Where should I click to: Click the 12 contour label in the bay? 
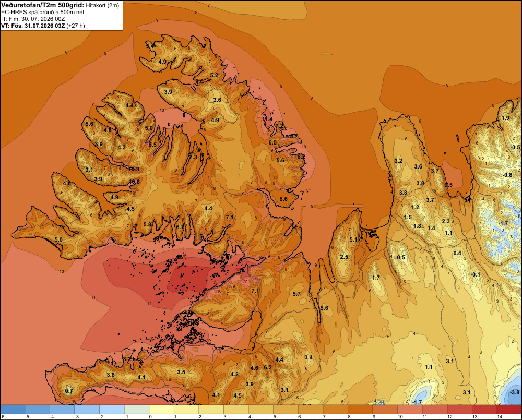149,304
